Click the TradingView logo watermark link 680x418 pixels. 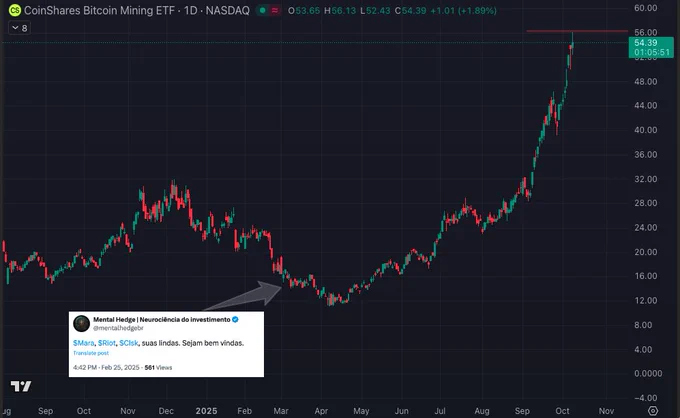click(x=21, y=386)
